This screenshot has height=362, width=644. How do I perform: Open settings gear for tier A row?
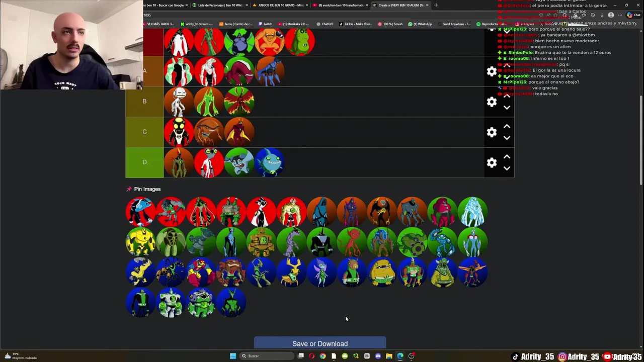492,71
